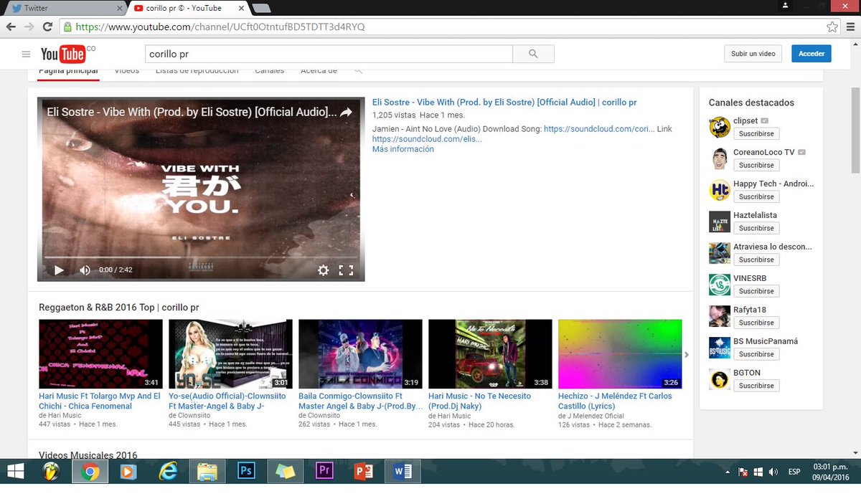Open Yo-se Clownsiito video thumbnail
This screenshot has width=861, height=504.
coord(230,354)
